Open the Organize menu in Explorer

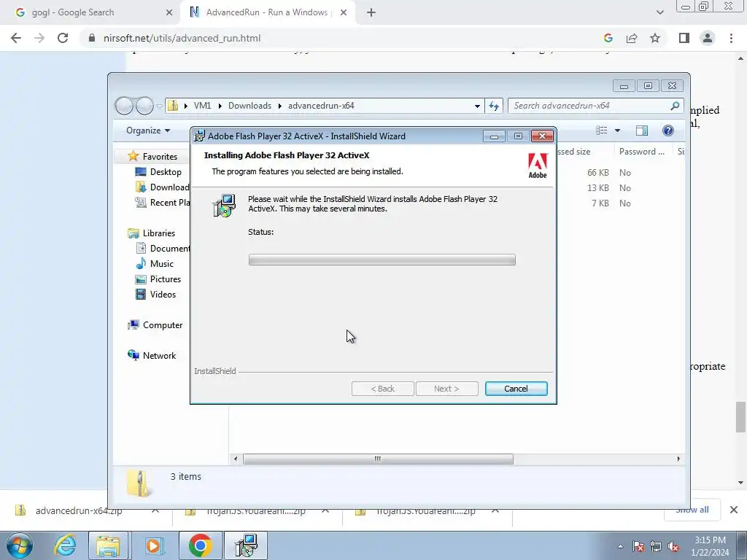pos(147,131)
